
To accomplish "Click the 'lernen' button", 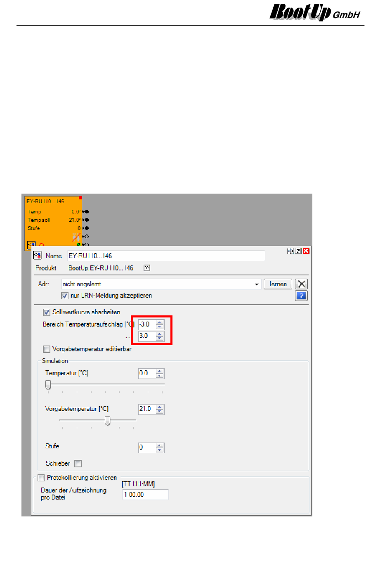I will [278, 284].
